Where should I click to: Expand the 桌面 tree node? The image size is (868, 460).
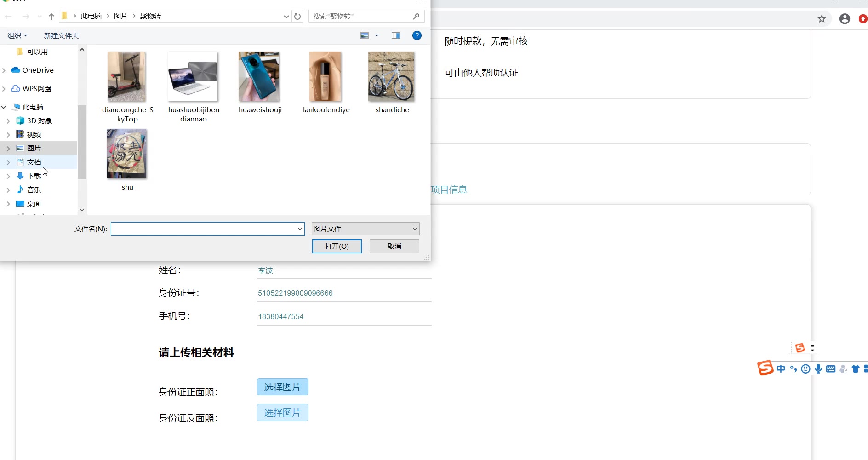point(8,204)
